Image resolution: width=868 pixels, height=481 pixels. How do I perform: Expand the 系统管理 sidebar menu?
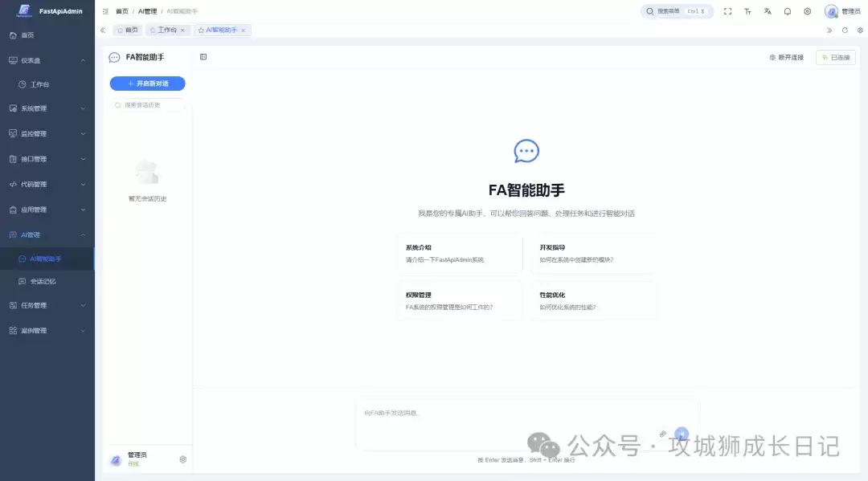[x=47, y=108]
